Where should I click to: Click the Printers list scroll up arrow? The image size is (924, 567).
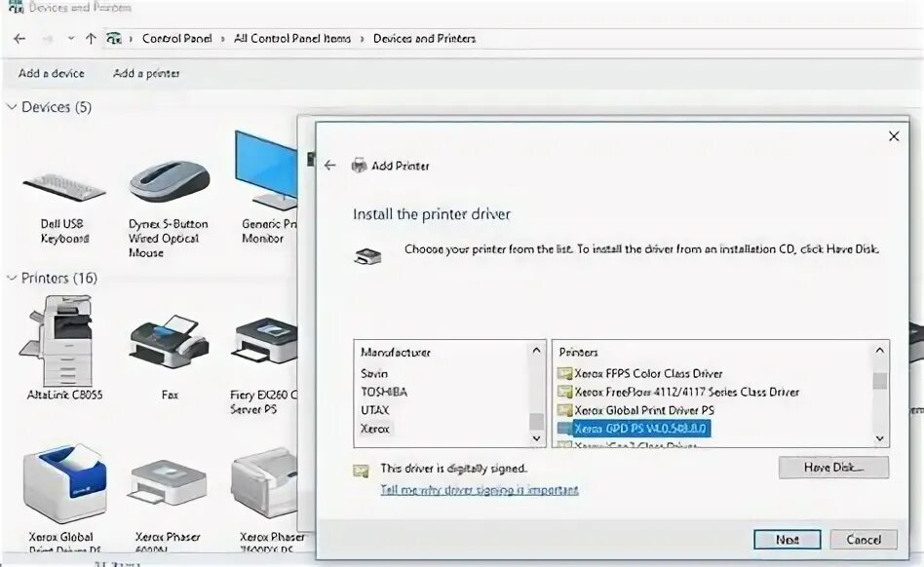tap(880, 351)
